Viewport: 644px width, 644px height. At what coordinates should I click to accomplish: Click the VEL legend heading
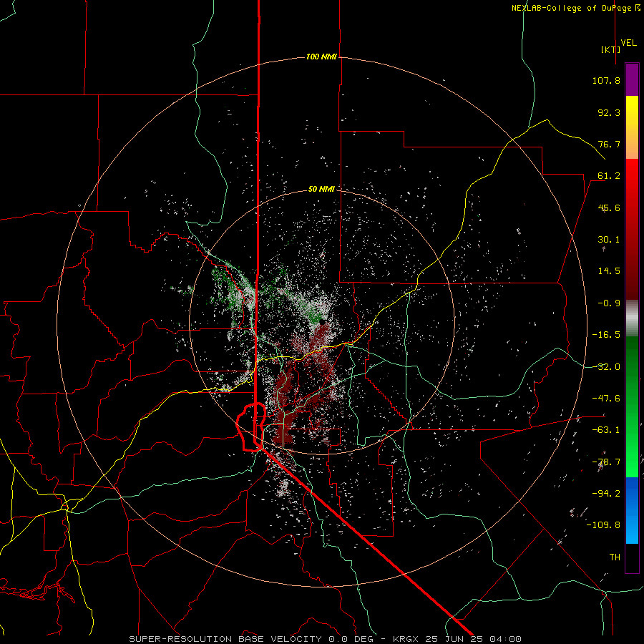pyautogui.click(x=628, y=43)
